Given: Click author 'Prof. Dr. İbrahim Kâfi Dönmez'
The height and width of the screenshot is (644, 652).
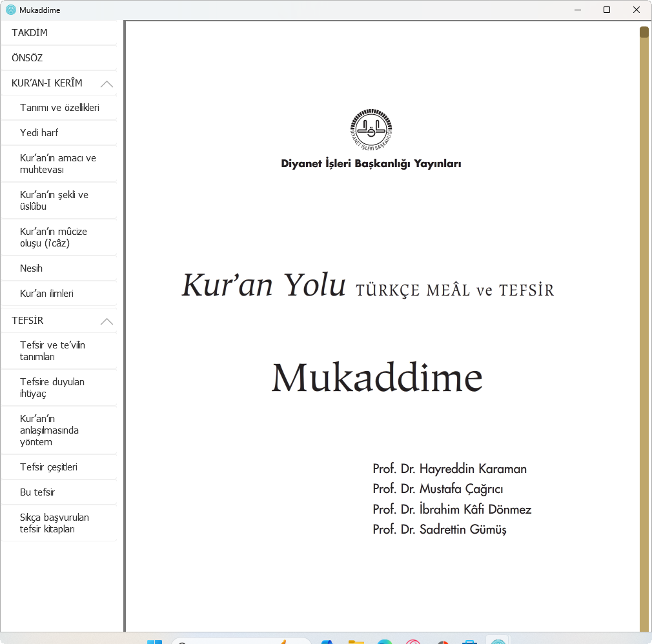Looking at the screenshot, I should click(x=452, y=509).
